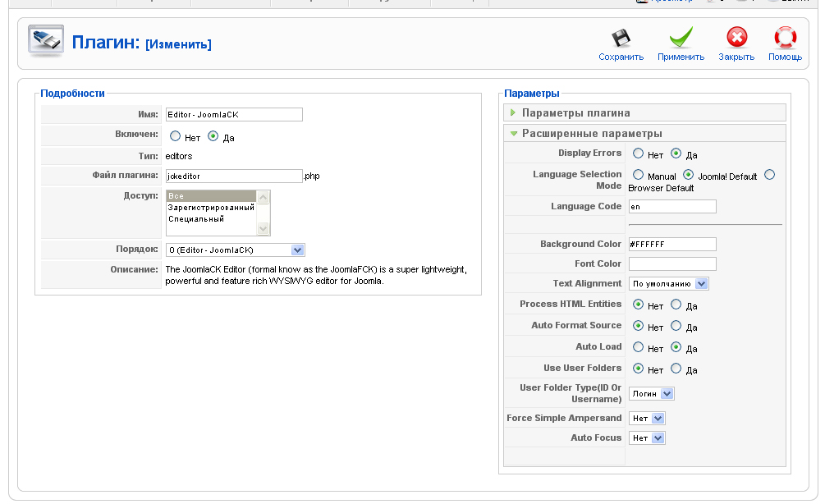Set Process HTML Entities to Да
The image size is (825, 504).
pyautogui.click(x=676, y=304)
